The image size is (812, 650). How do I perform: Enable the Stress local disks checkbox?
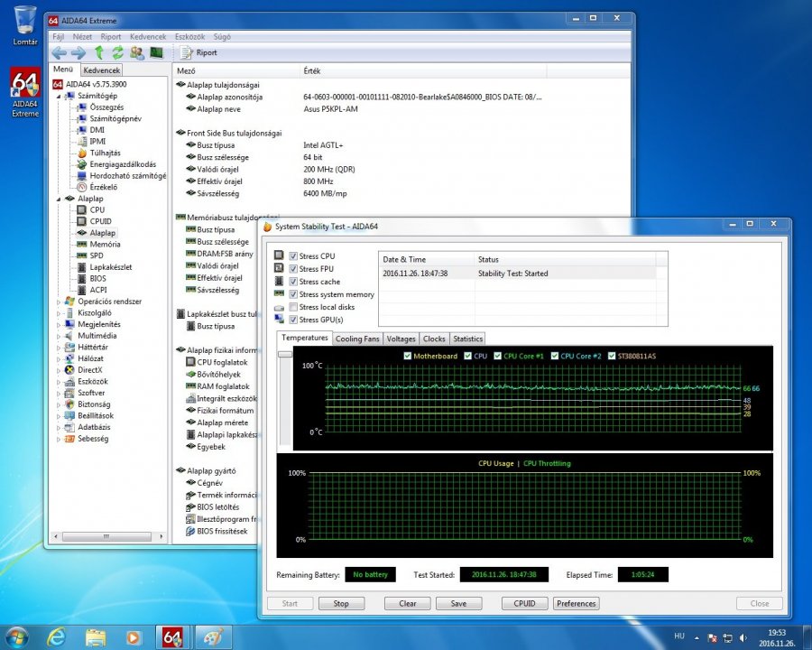tap(293, 307)
